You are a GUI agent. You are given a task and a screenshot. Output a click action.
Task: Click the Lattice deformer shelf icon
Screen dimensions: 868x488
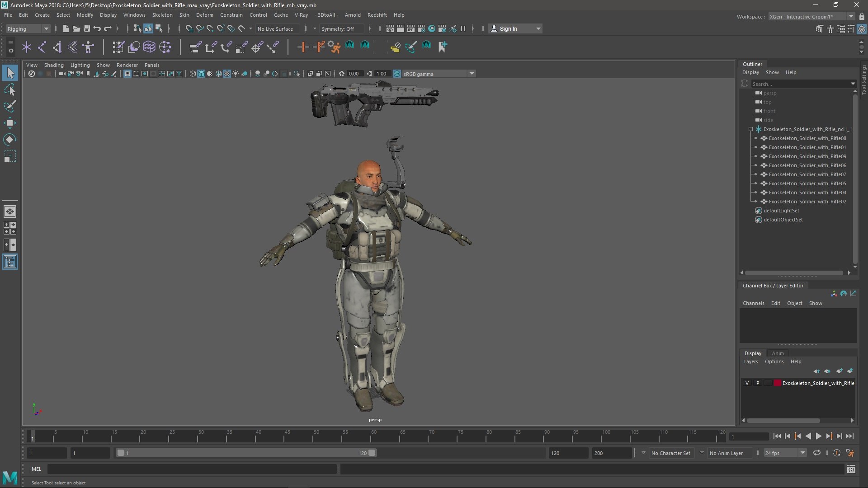pos(149,47)
